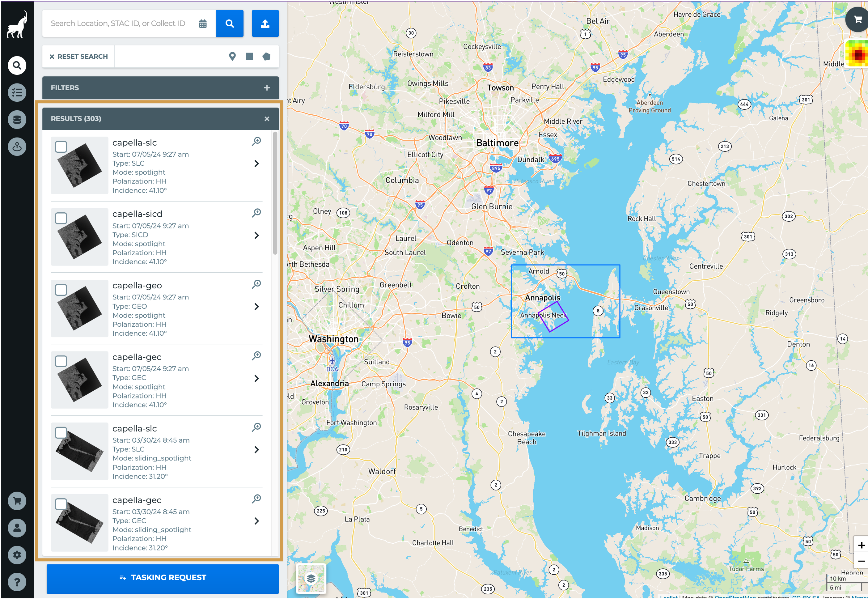Open the help question mark icon
The height and width of the screenshot is (599, 868).
pyautogui.click(x=17, y=582)
